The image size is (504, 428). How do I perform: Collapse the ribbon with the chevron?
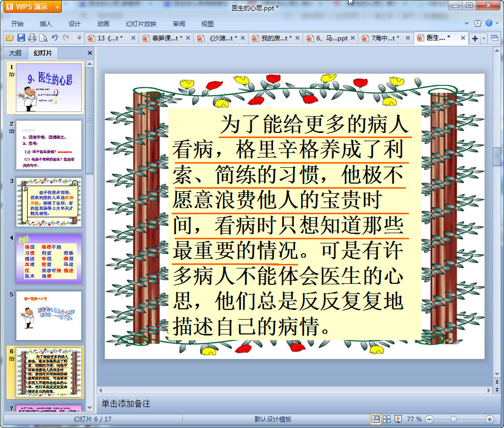pos(467,23)
